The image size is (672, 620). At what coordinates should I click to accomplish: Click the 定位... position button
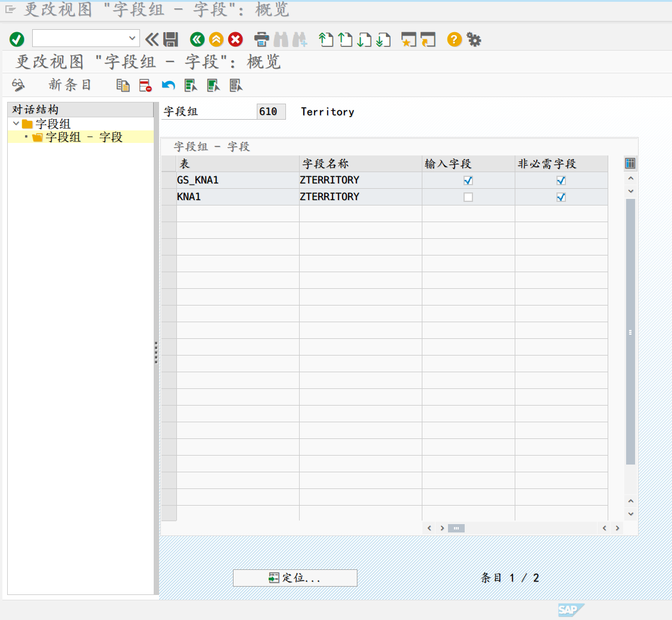coord(295,578)
